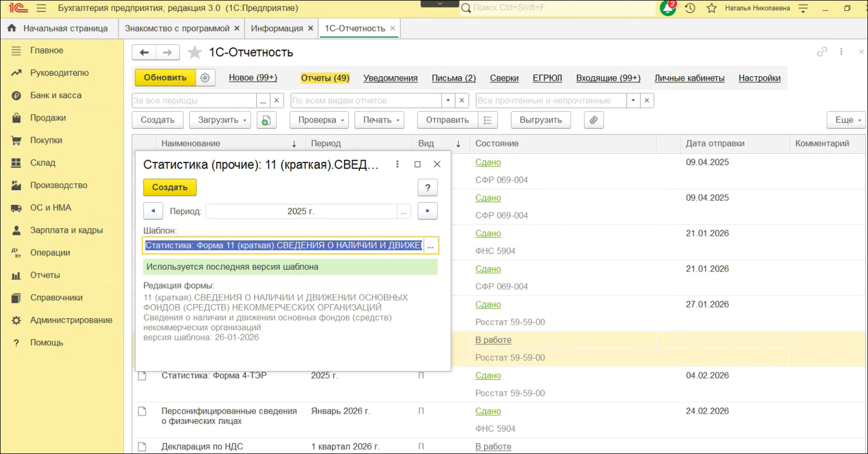Click the green plus document icon after Загрузить
Screen dimensions: 868x454
(x=266, y=120)
